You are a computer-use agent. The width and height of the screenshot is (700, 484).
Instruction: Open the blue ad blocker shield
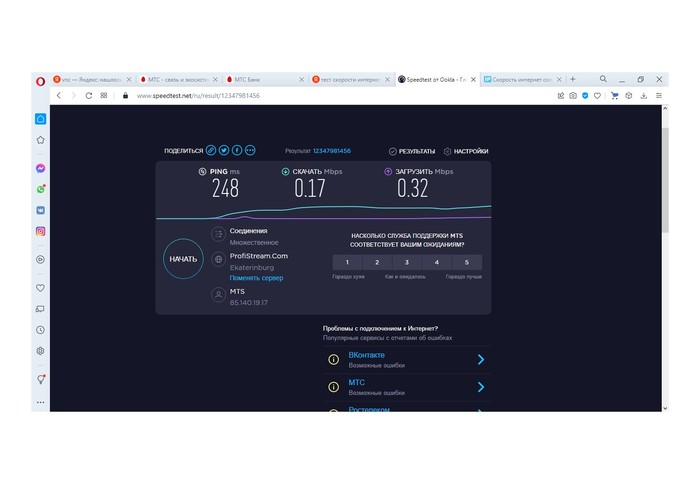pyautogui.click(x=585, y=96)
